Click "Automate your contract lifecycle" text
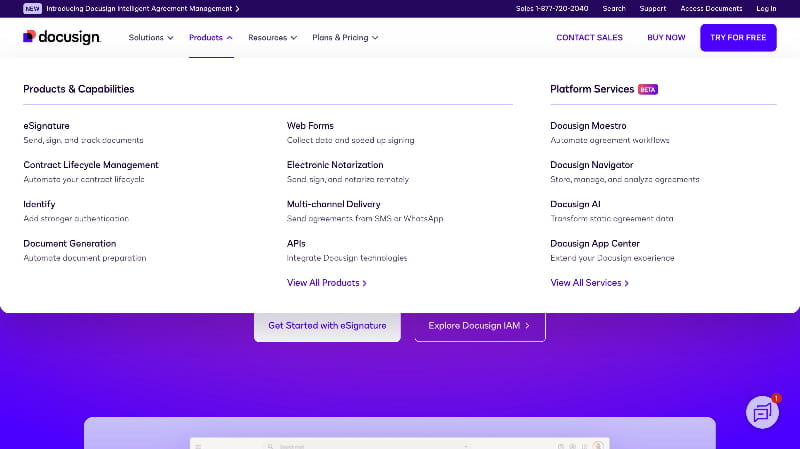 click(84, 180)
